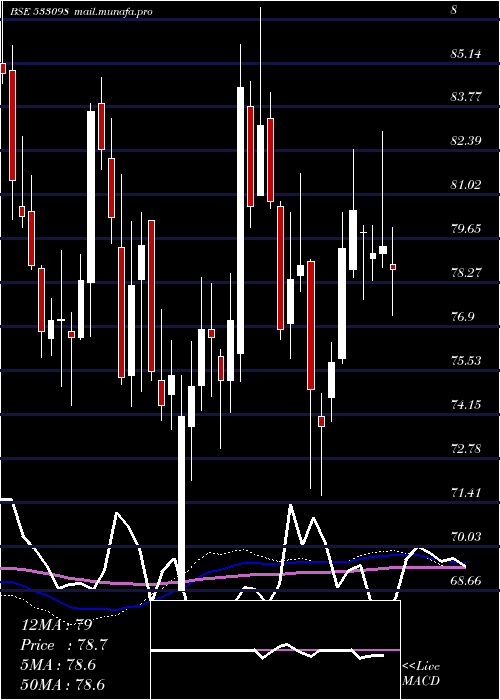The height and width of the screenshot is (700, 500).
Task: Click inside the MACD indicator panel
Action: (x=275, y=650)
